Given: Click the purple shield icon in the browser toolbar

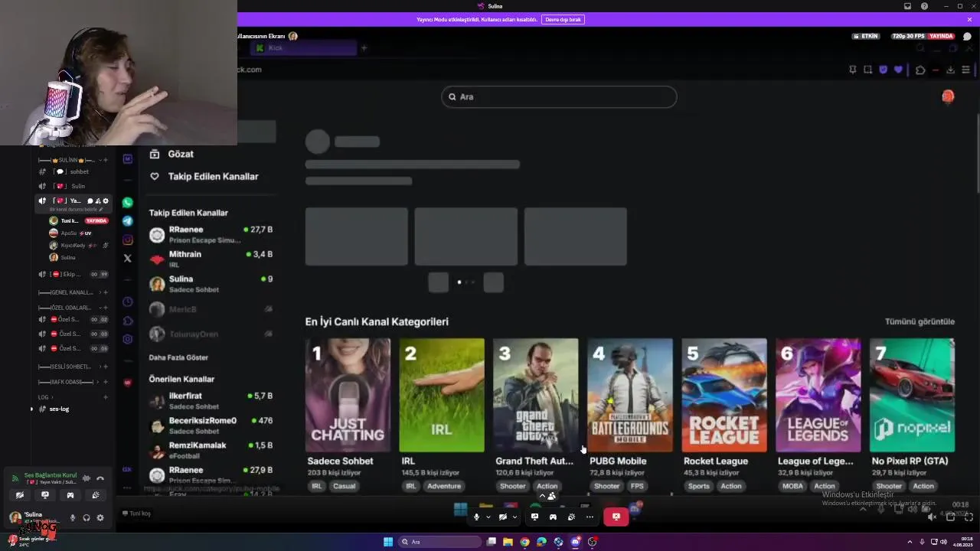Looking at the screenshot, I should click(883, 70).
